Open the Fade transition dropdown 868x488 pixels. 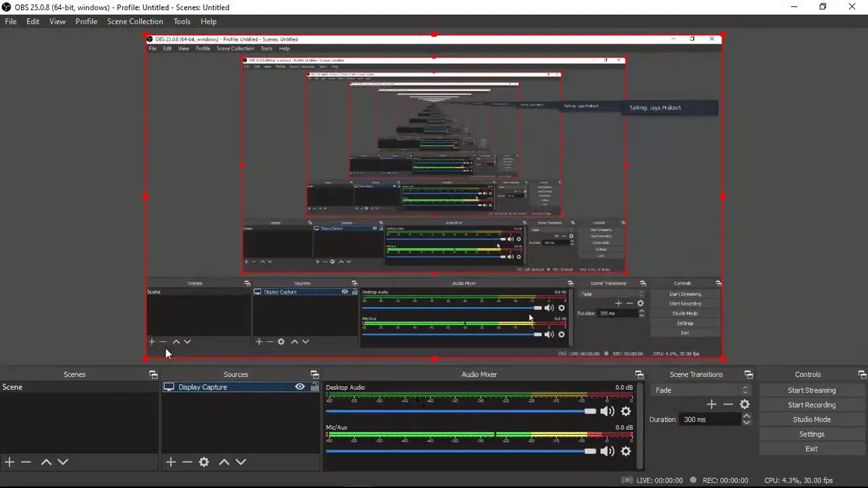[x=701, y=390]
